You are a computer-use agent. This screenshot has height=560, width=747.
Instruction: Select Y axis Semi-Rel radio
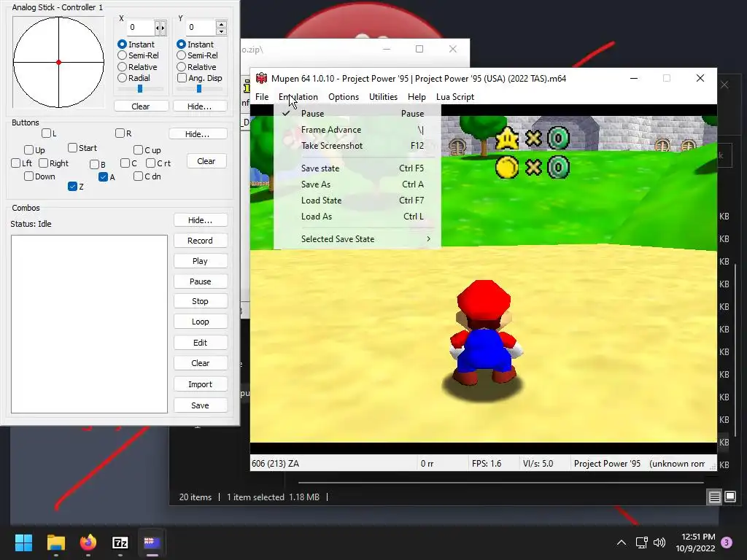click(181, 55)
